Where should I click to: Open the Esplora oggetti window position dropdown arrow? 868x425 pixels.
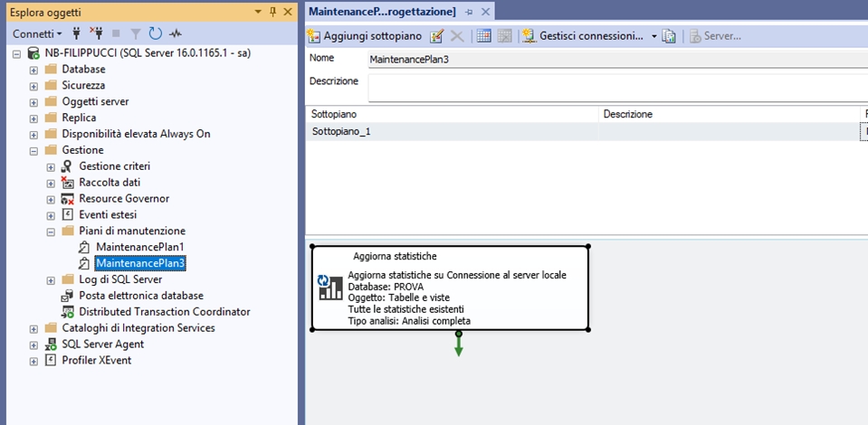257,12
